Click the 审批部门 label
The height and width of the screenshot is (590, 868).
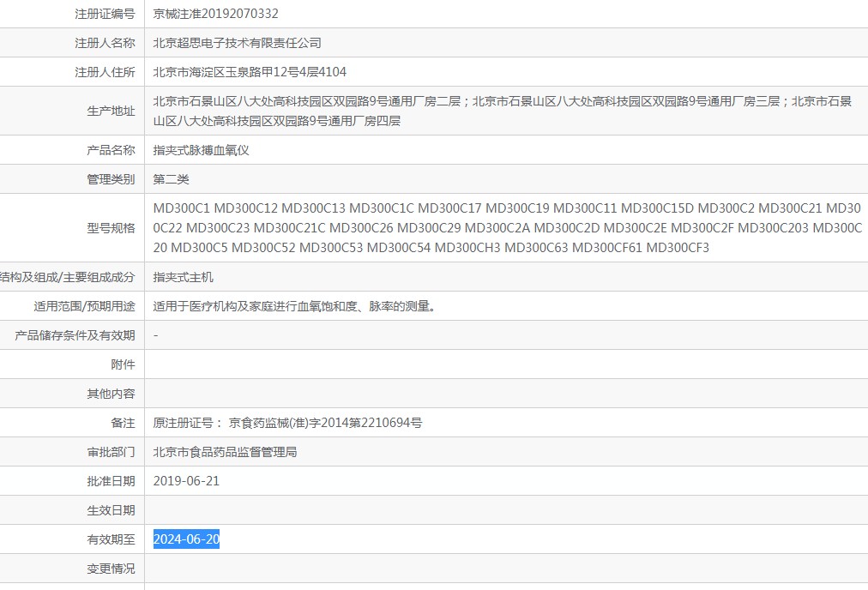(111, 452)
